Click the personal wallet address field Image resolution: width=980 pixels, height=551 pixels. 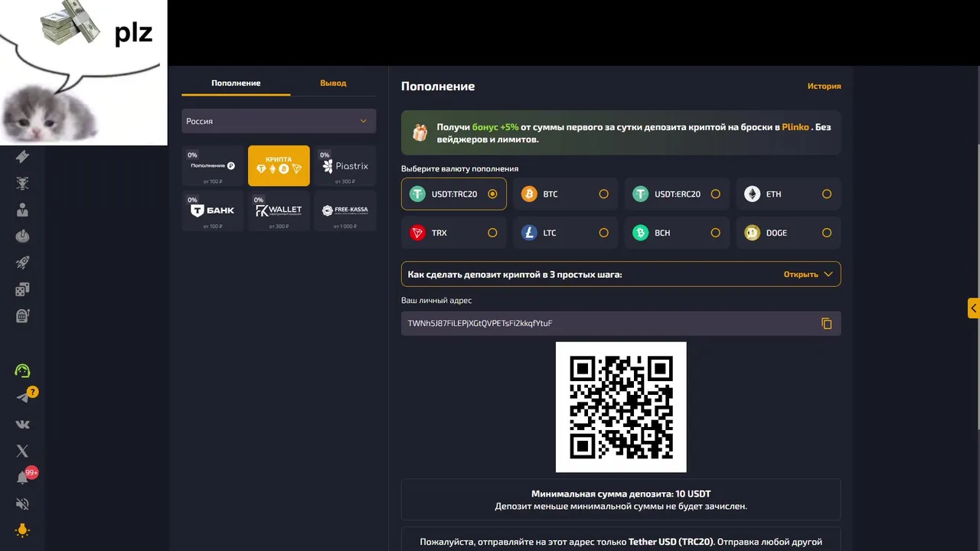coord(621,323)
